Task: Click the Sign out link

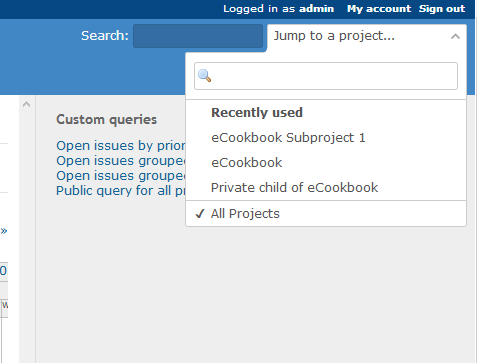Action: 442,9
